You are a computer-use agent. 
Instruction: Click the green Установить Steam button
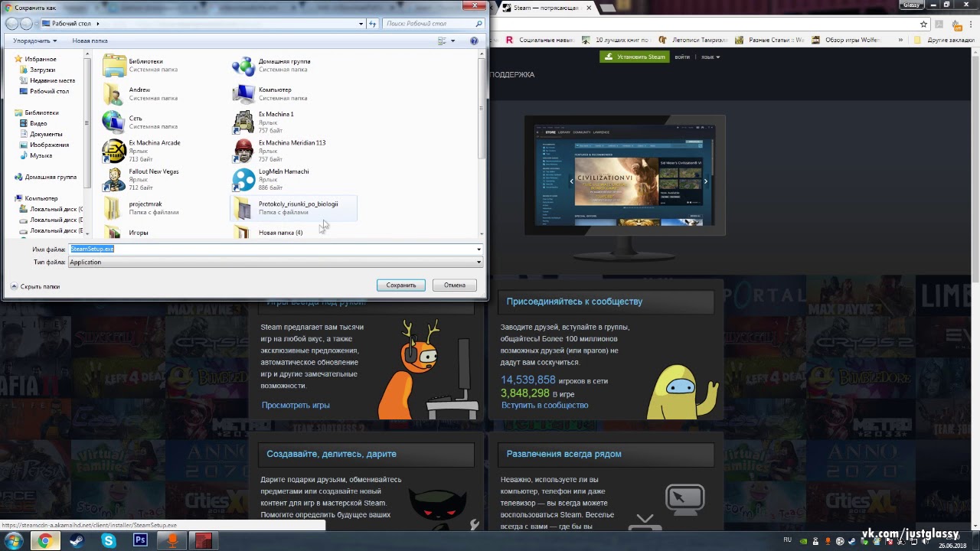point(634,57)
